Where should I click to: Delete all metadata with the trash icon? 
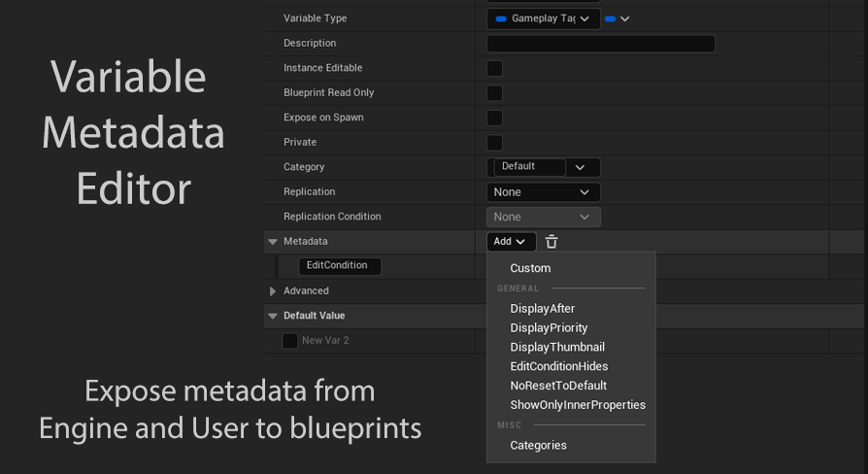(551, 242)
